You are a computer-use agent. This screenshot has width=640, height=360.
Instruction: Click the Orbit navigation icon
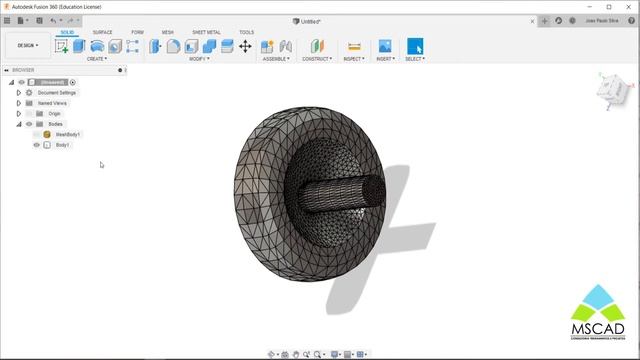(x=271, y=354)
